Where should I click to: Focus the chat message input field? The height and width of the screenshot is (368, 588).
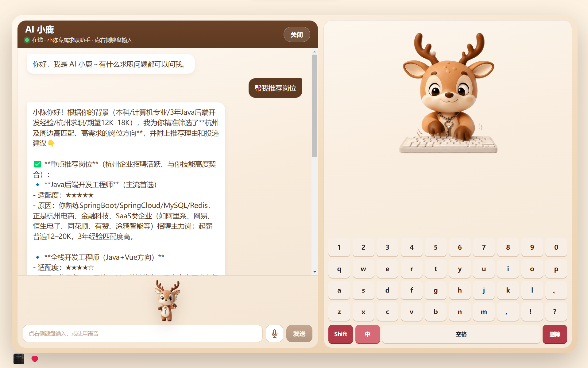coord(143,333)
